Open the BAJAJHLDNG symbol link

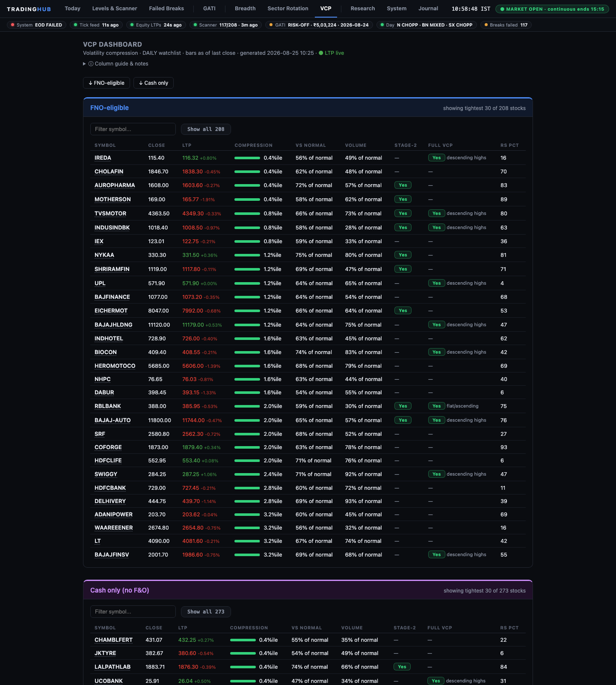pos(113,325)
